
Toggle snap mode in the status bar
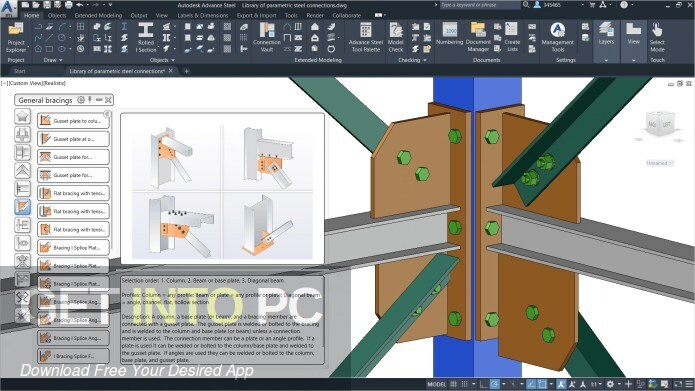(x=464, y=384)
